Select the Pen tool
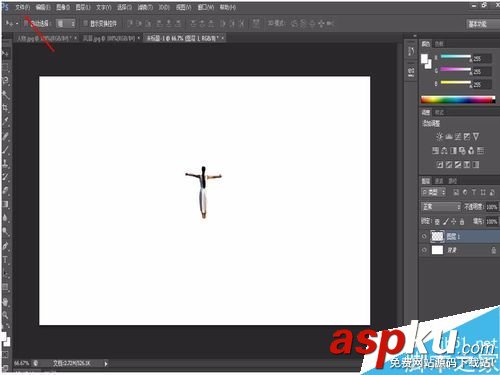 [5, 246]
